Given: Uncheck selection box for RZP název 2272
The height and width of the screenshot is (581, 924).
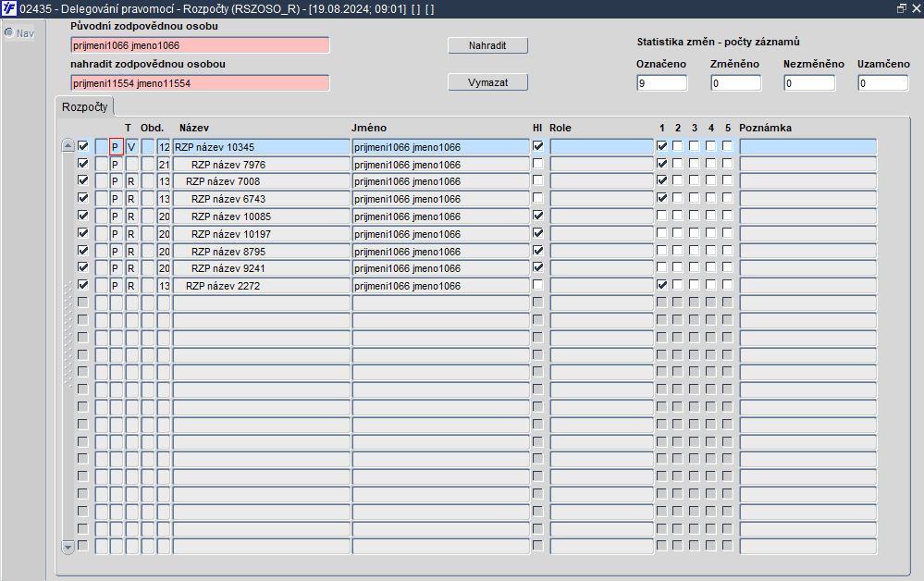Looking at the screenshot, I should coord(83,285).
